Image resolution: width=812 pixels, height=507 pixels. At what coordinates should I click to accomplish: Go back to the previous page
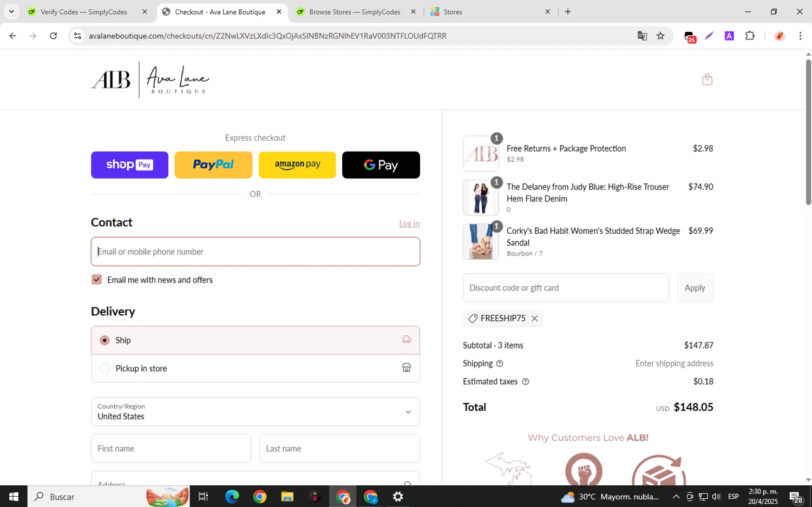pyautogui.click(x=12, y=36)
